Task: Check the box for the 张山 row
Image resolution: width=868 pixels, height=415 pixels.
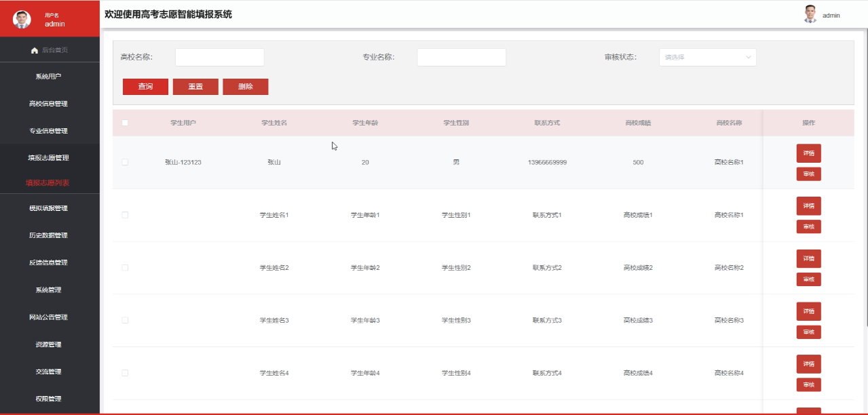Action: click(125, 162)
